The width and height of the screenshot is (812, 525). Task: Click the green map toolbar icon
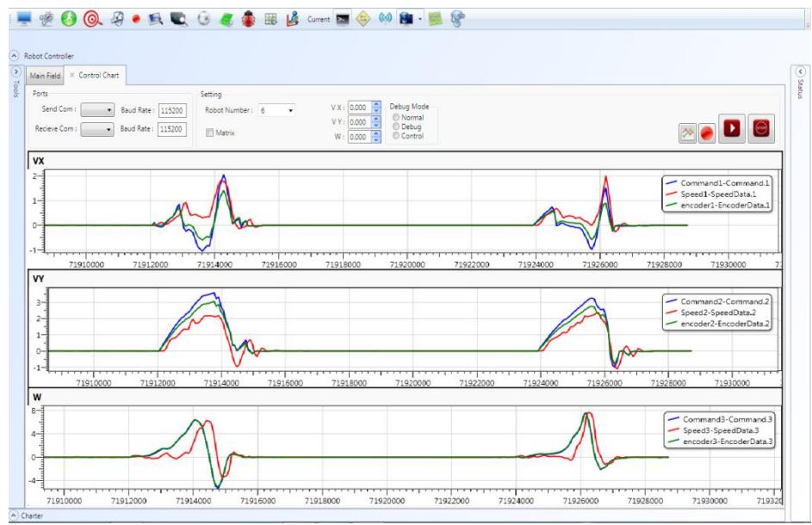point(436,19)
